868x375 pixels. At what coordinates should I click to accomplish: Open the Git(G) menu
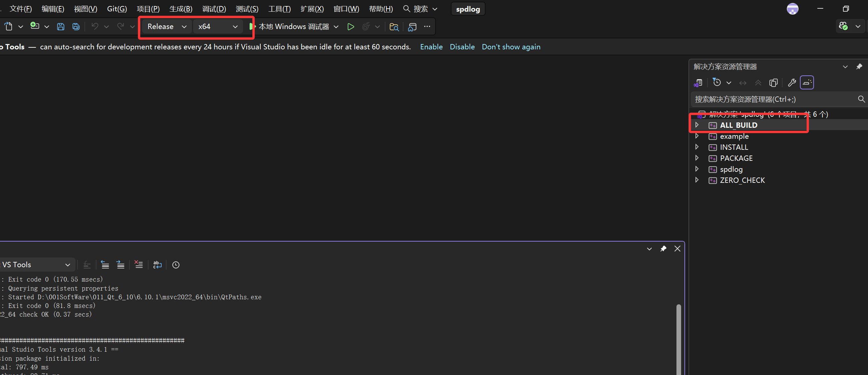click(117, 9)
